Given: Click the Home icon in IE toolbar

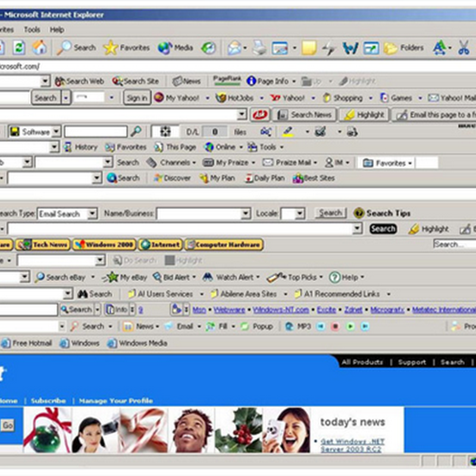Looking at the screenshot, I should point(39,48).
